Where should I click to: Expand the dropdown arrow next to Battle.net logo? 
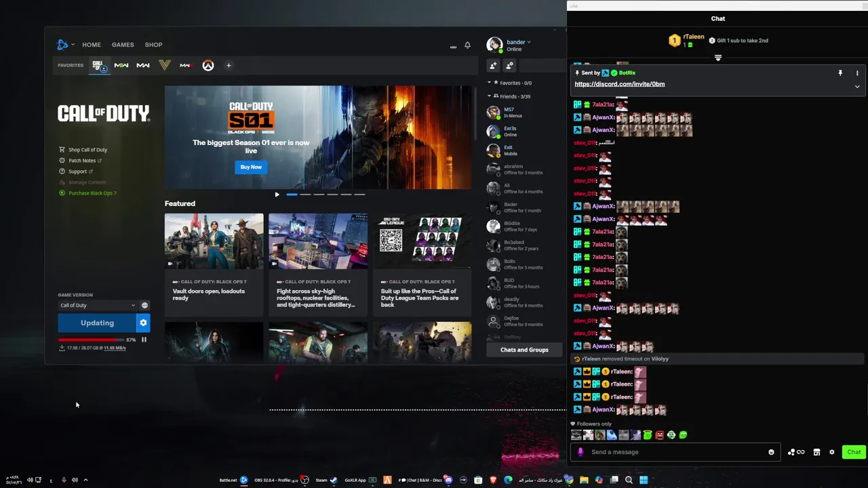click(x=73, y=45)
